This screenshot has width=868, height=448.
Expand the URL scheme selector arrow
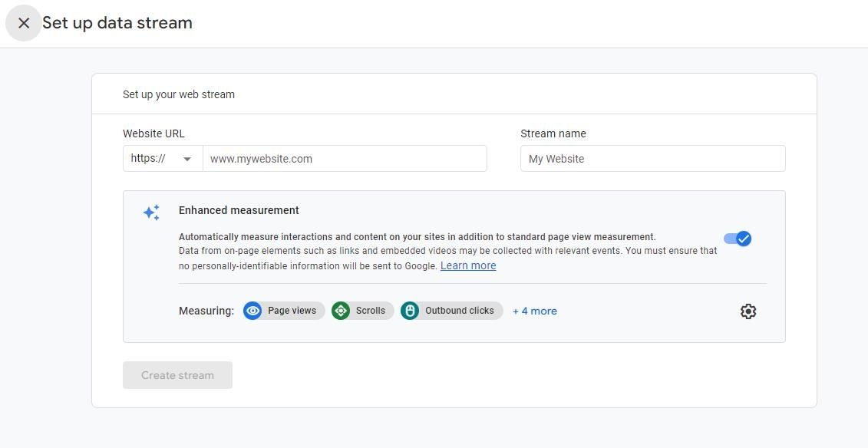pyautogui.click(x=186, y=158)
